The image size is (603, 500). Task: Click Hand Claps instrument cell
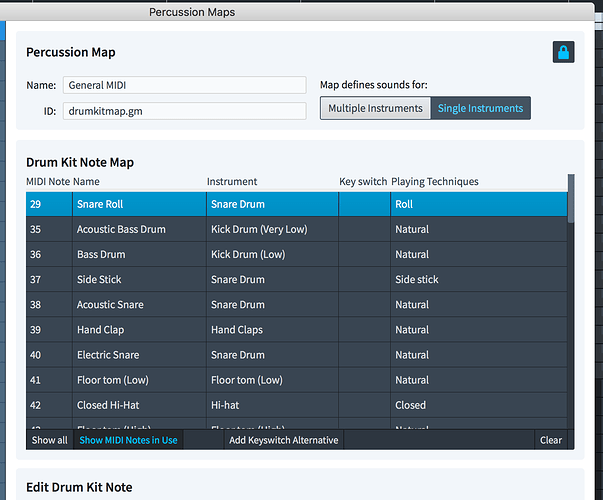click(272, 330)
